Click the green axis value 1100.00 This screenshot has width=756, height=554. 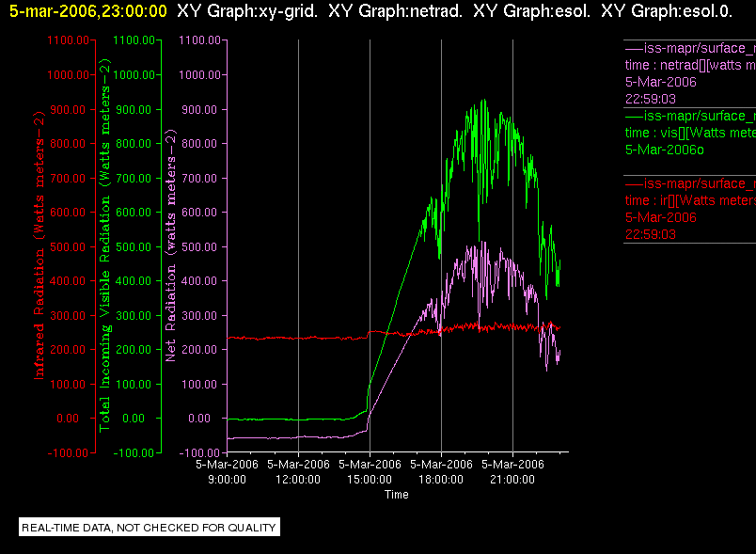coord(134,40)
